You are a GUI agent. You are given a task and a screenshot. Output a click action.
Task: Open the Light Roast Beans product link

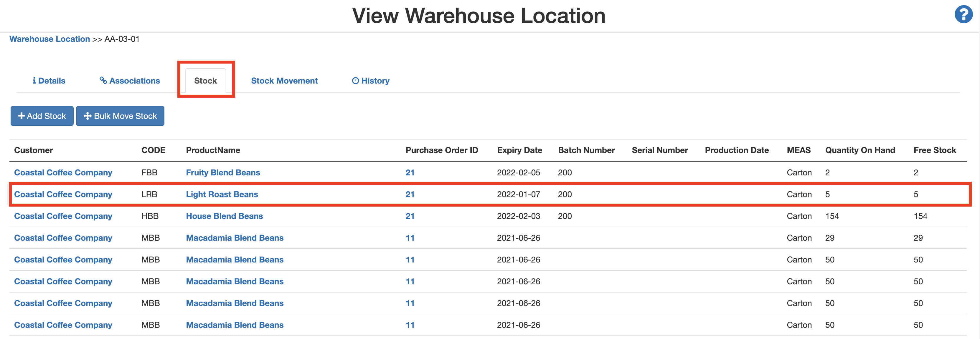[x=221, y=194]
